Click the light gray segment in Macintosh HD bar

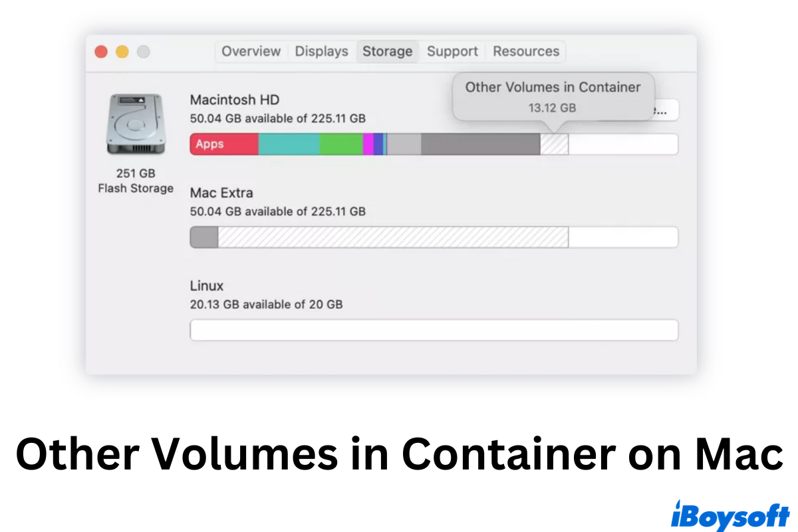[404, 144]
